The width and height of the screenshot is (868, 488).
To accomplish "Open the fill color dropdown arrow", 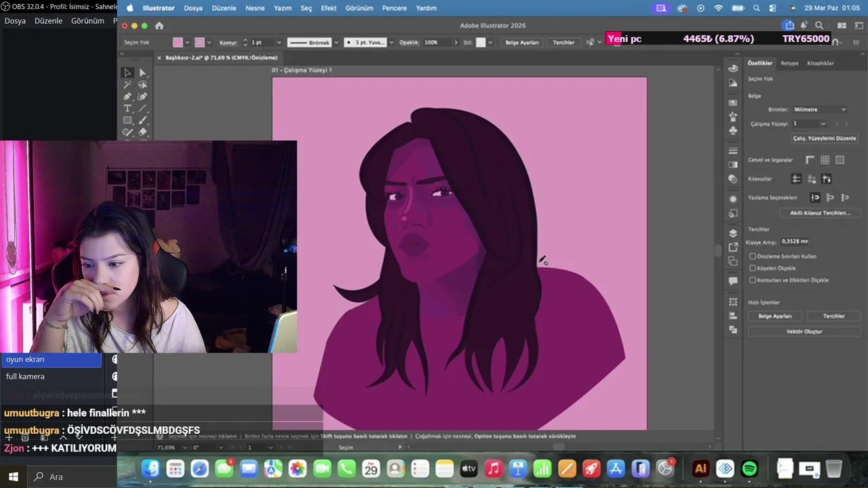I will coord(187,43).
